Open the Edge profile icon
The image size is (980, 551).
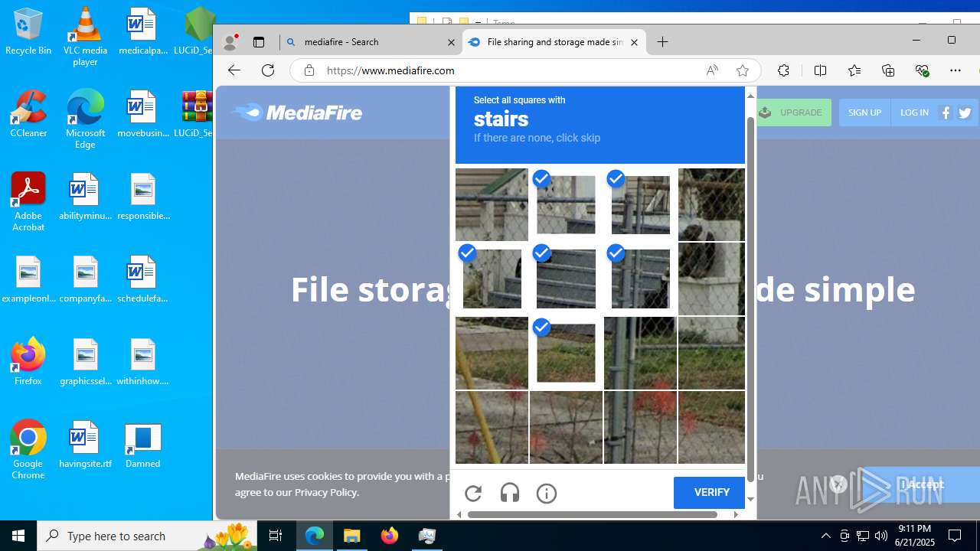[x=230, y=42]
